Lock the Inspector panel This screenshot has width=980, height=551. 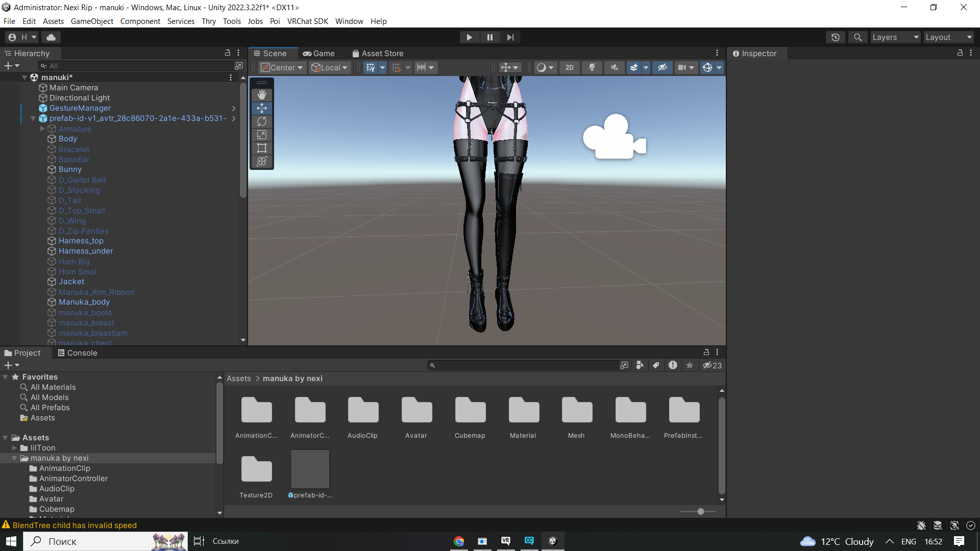coord(960,53)
